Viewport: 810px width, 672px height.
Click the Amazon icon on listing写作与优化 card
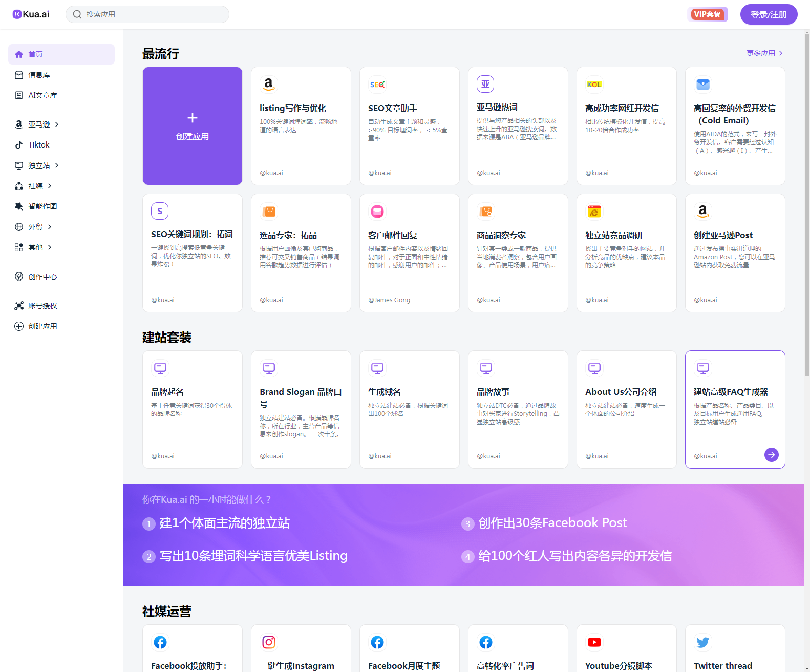click(268, 84)
